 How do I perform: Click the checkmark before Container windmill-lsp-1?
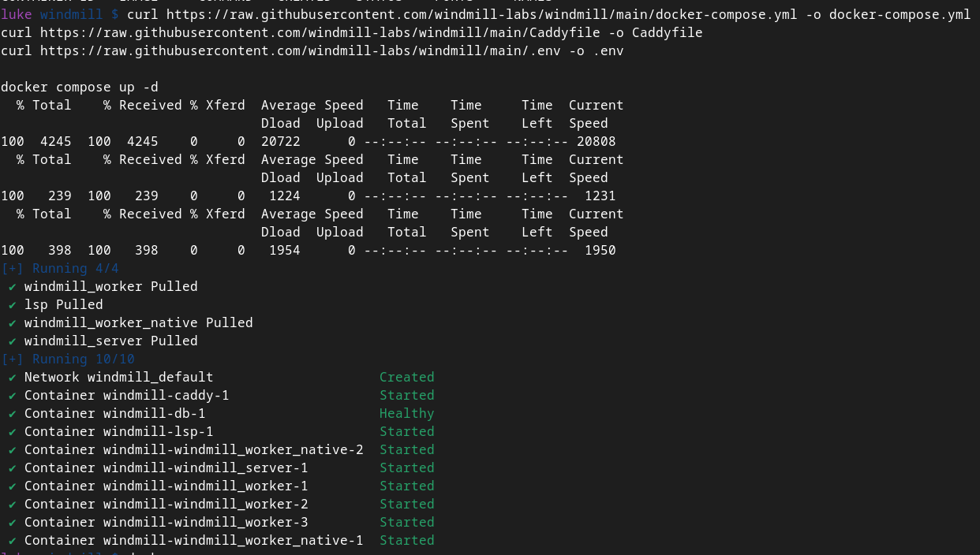pyautogui.click(x=13, y=432)
